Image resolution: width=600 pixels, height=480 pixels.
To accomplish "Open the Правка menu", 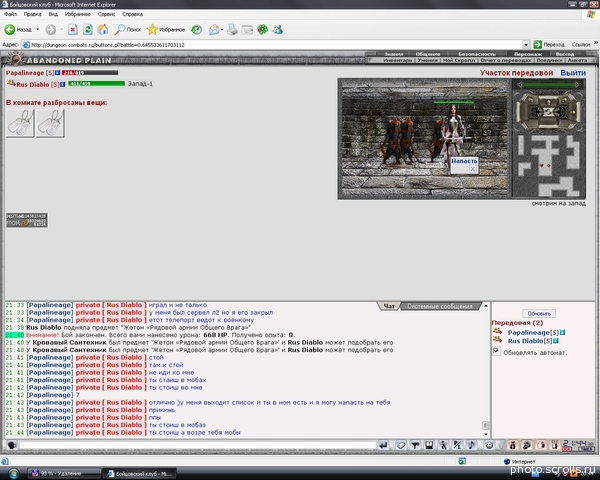I will coord(33,14).
